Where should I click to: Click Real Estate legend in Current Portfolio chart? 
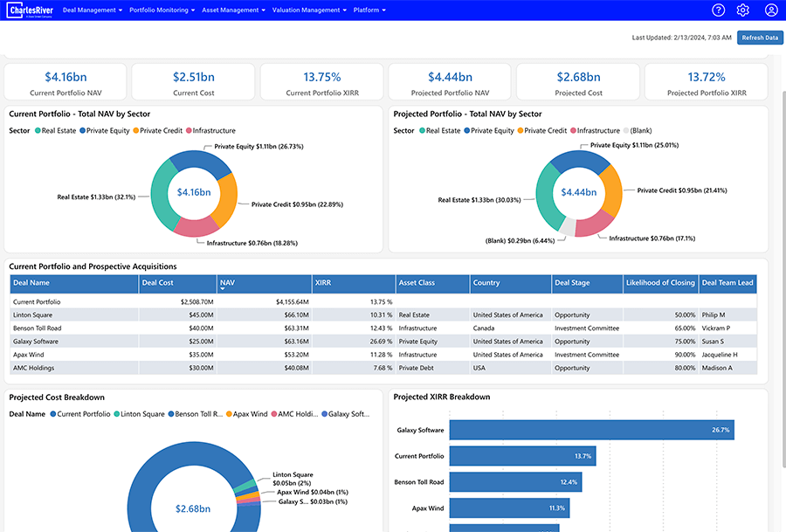click(x=56, y=131)
